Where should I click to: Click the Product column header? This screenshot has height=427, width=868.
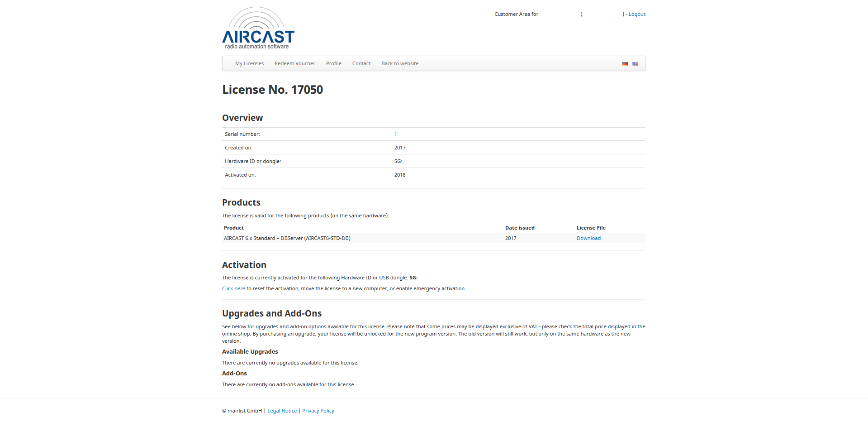click(x=233, y=228)
